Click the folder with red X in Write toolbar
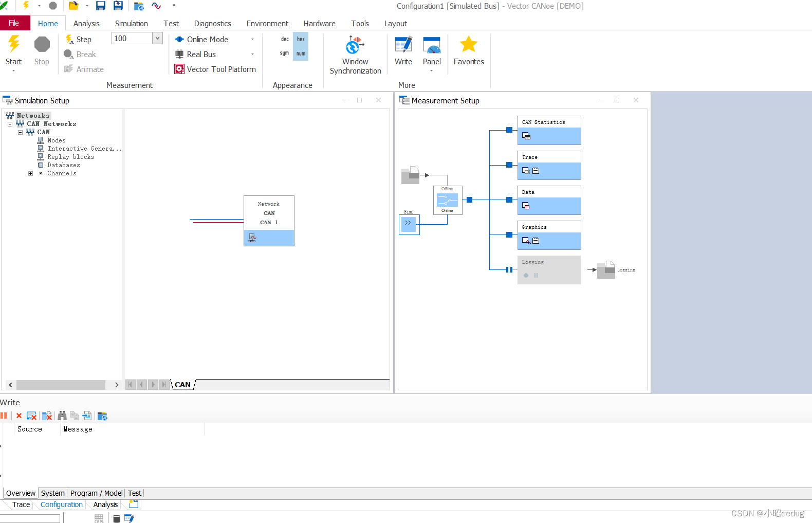The width and height of the screenshot is (812, 523). click(47, 416)
